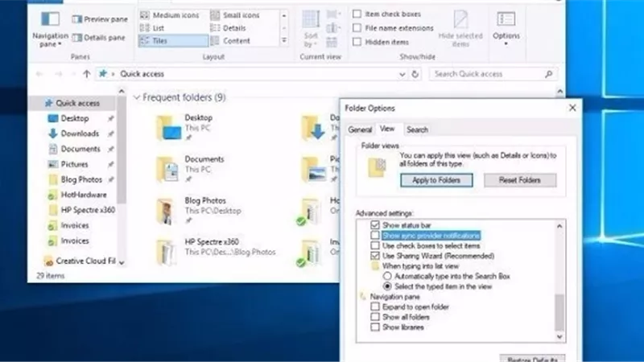Switch layout to List
This screenshot has width=644, height=362.
tap(152, 28)
